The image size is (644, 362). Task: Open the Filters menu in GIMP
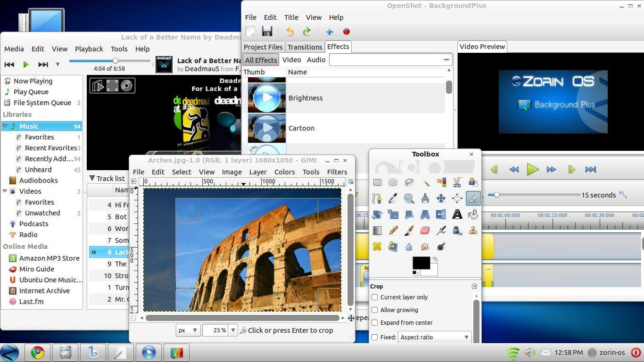pyautogui.click(x=337, y=172)
